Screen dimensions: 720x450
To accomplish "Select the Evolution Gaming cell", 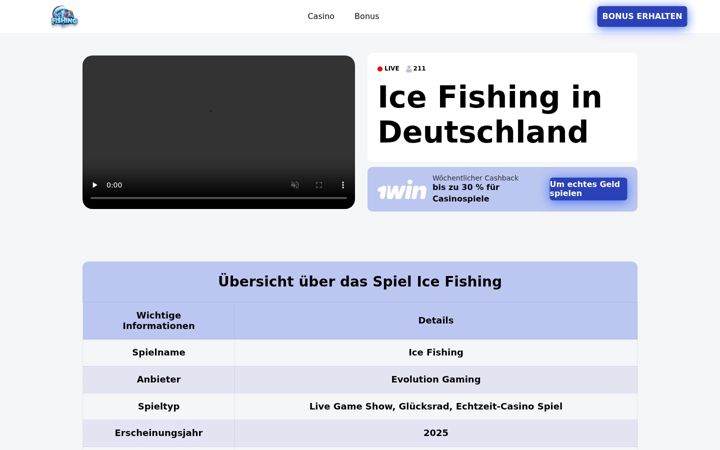I will point(436,379).
